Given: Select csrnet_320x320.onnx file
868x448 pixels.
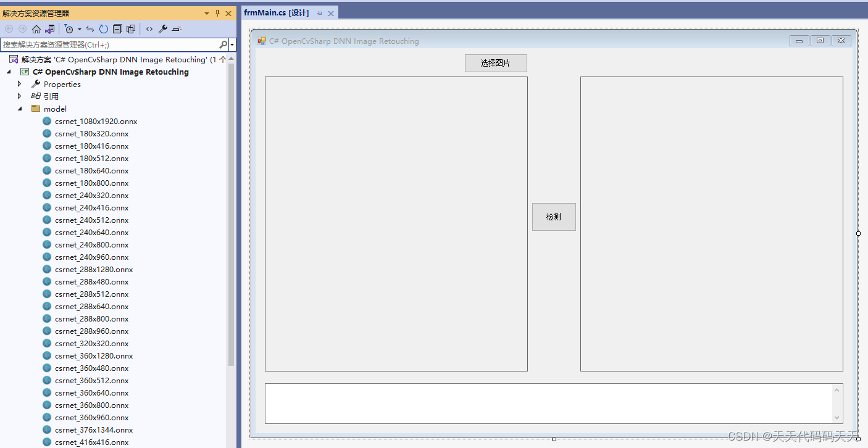Looking at the screenshot, I should tap(91, 344).
